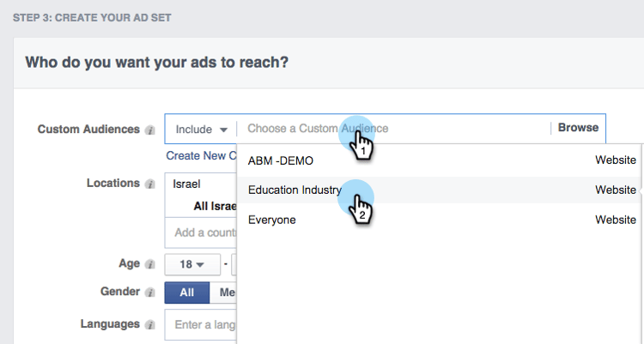Click the Create New Custom Audience link
The height and width of the screenshot is (344, 644).
click(201, 155)
